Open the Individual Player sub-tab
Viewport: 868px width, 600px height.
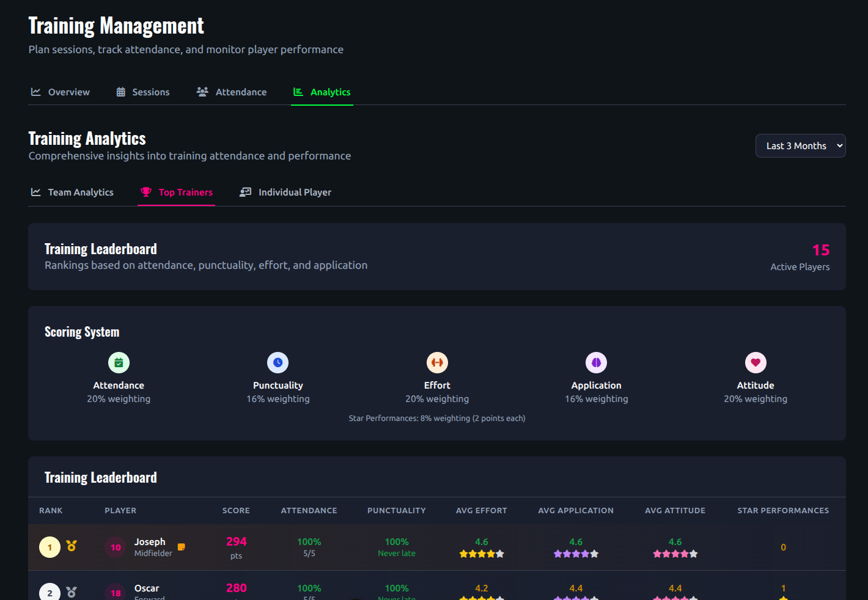285,192
